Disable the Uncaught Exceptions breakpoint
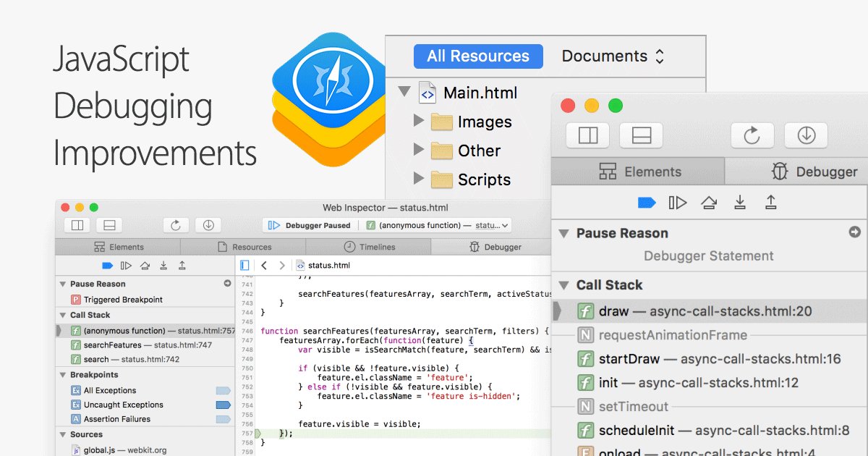This screenshot has width=868, height=456. (x=223, y=405)
